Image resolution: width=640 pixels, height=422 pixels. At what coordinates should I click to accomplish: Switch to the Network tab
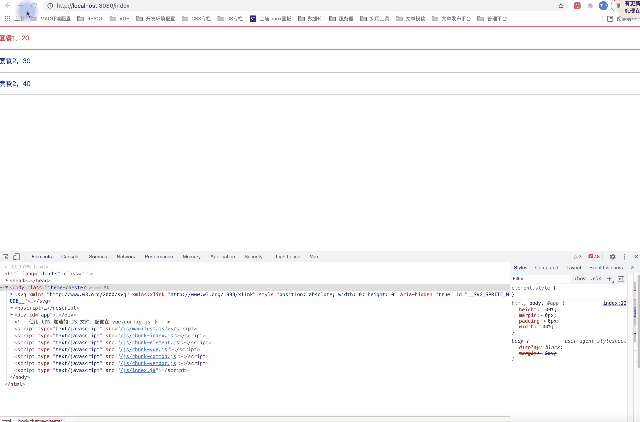pyautogui.click(x=126, y=257)
